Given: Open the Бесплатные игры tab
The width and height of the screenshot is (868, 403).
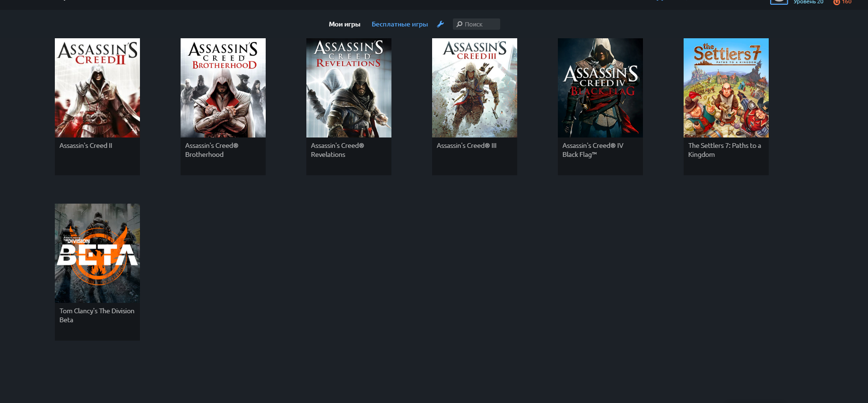Looking at the screenshot, I should tap(399, 24).
